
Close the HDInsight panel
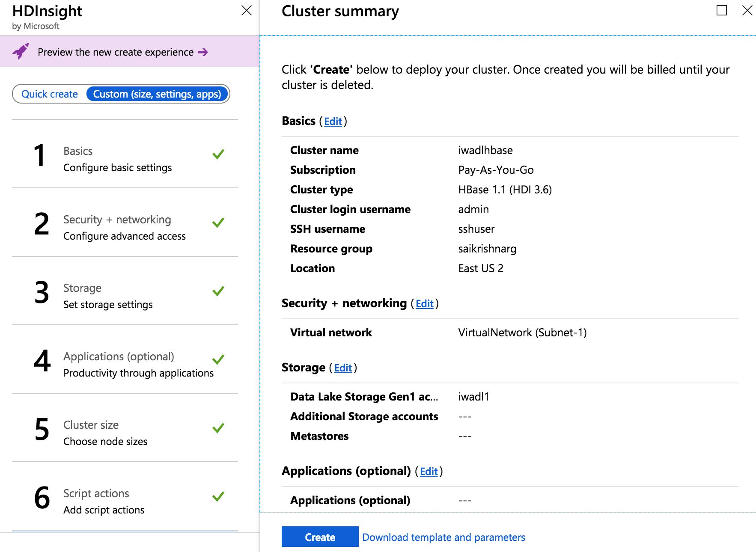coord(247,10)
